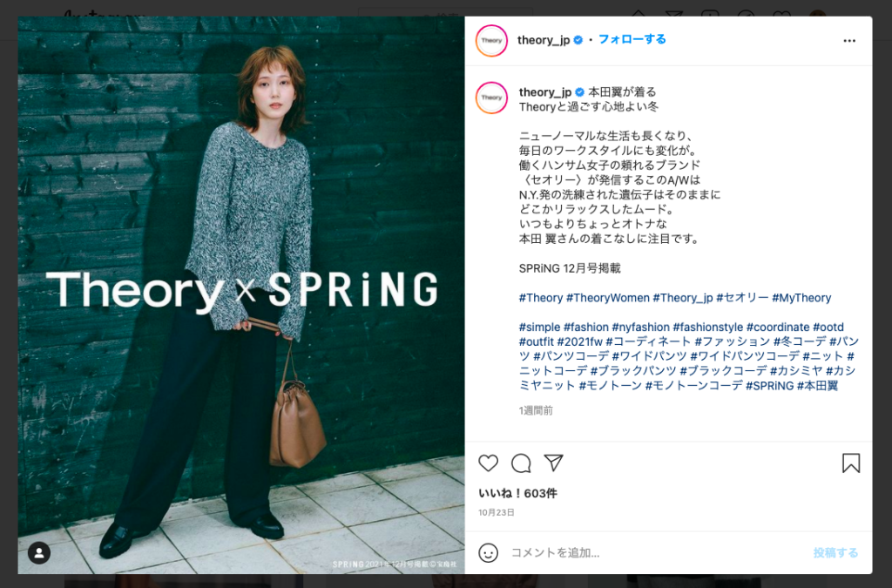Viewport: 892px width, 588px height.
Task: Like the post with the heart icon
Action: click(x=488, y=463)
